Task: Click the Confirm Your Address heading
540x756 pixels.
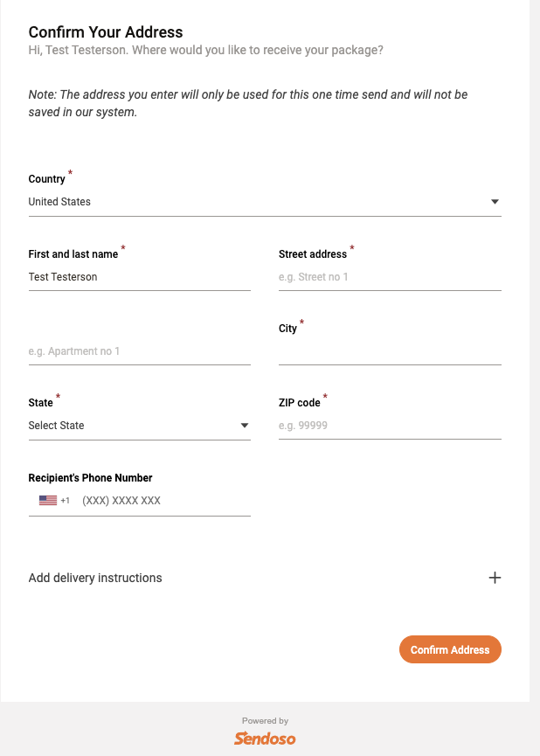Action: (106, 32)
